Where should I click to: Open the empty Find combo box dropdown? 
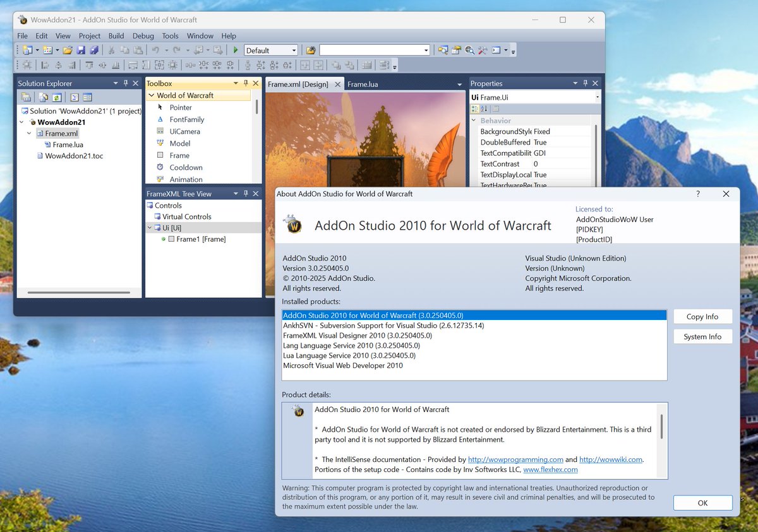coord(426,50)
